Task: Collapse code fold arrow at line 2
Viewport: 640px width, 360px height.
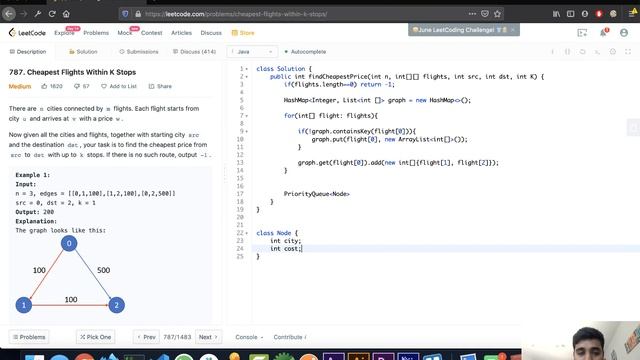Action: point(247,77)
